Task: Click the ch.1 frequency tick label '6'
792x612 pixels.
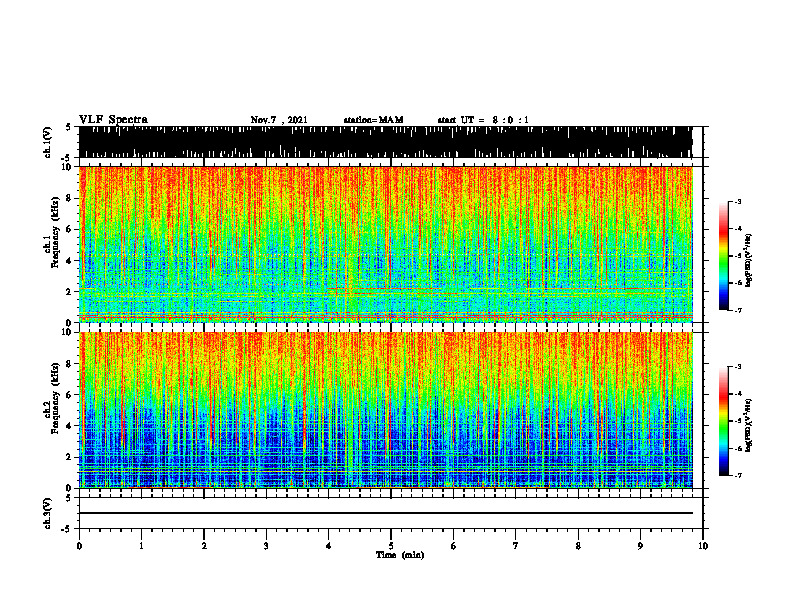Action: pyautogui.click(x=70, y=229)
